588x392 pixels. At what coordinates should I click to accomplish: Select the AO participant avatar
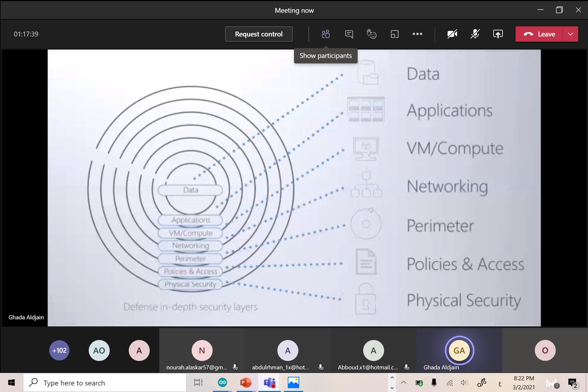point(99,350)
